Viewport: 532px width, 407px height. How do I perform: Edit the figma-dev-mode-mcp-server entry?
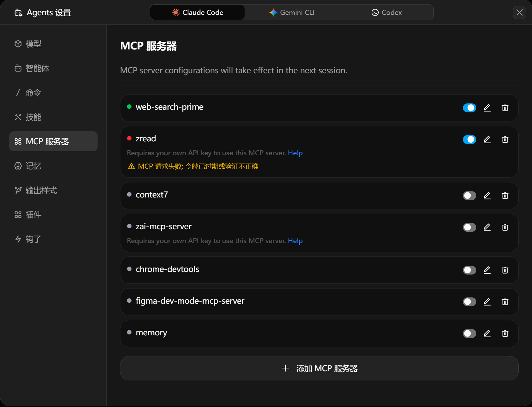click(487, 302)
